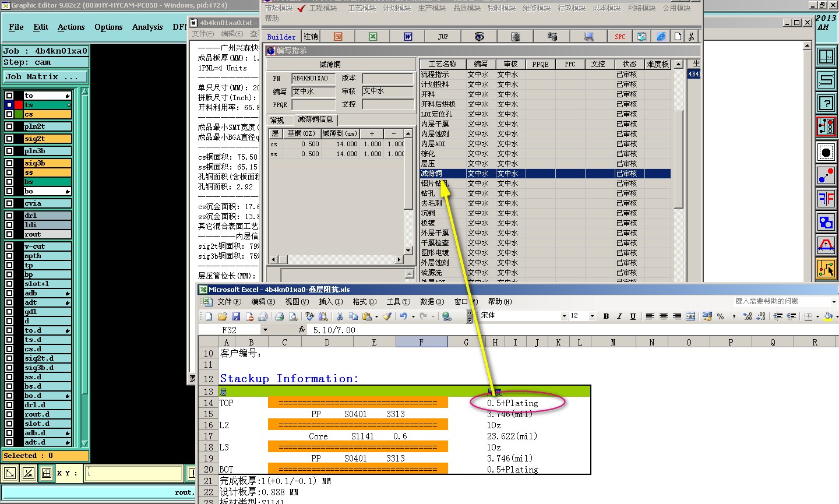Open Graphic Editor Analysis menu
This screenshot has height=504, width=839.
[147, 27]
